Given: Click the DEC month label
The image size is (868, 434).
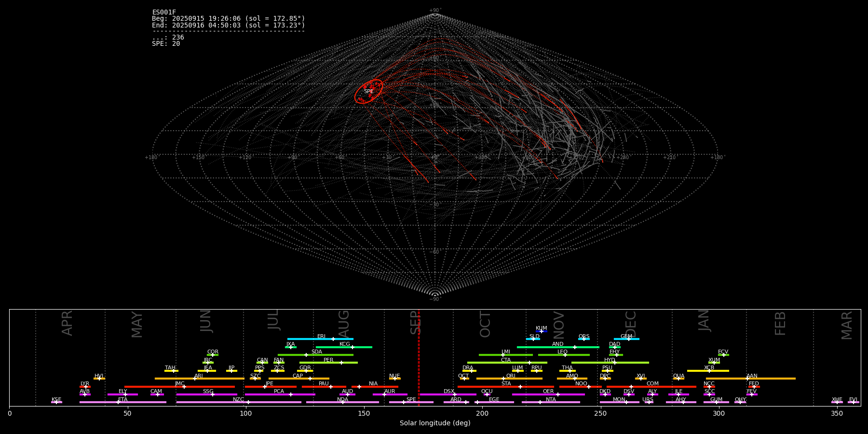Looking at the screenshot, I should [631, 324].
